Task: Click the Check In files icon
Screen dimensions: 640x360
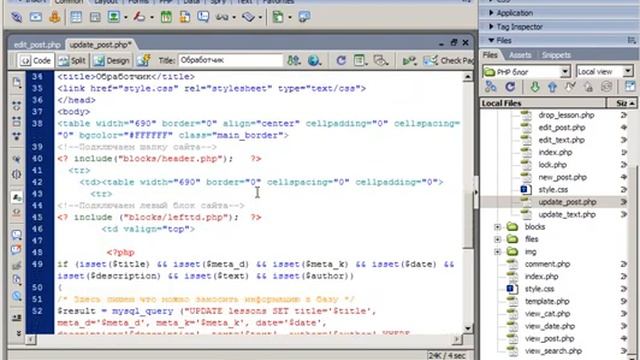Action: point(588,87)
